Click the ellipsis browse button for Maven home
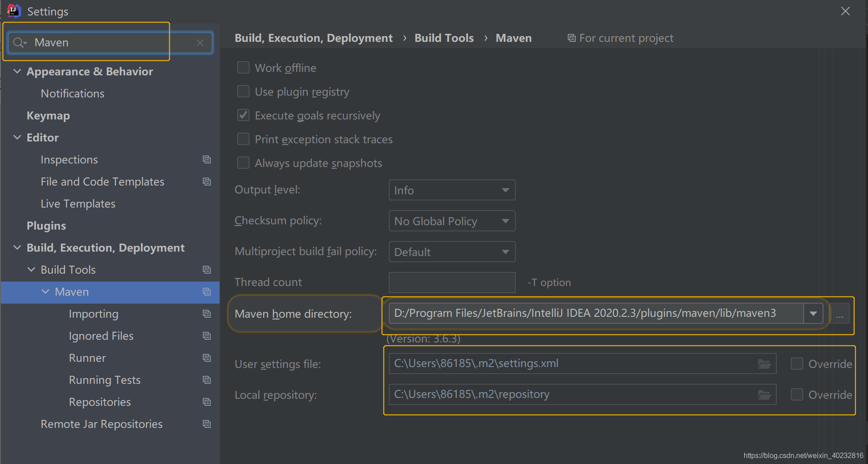868x464 pixels. coord(840,314)
